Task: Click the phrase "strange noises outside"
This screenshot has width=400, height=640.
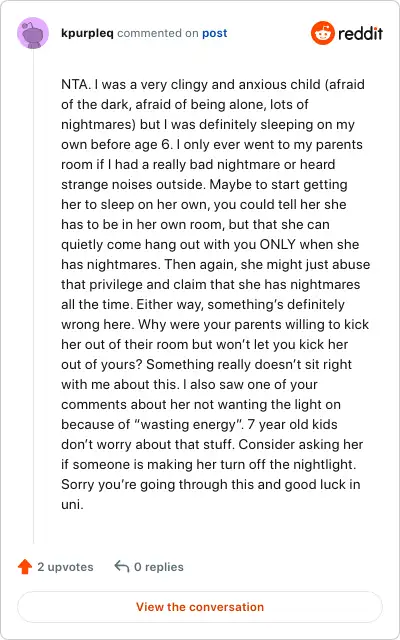Action: tap(133, 184)
